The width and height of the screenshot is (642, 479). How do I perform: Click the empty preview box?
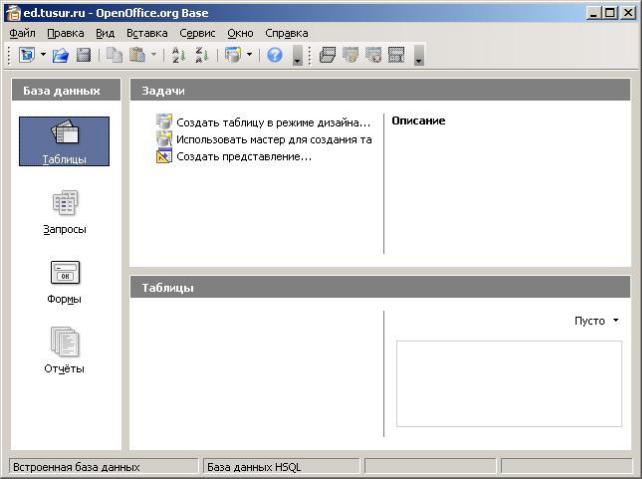pyautogui.click(x=509, y=384)
